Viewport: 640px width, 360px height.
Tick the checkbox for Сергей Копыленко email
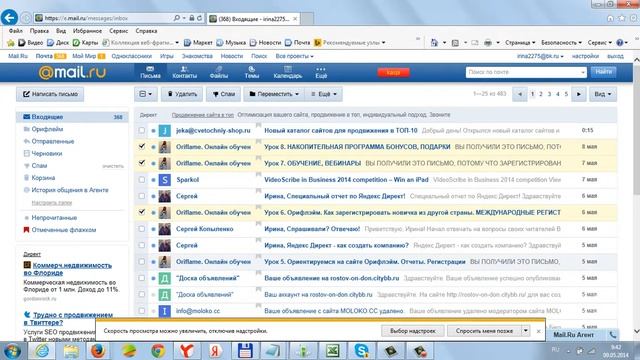click(142, 229)
